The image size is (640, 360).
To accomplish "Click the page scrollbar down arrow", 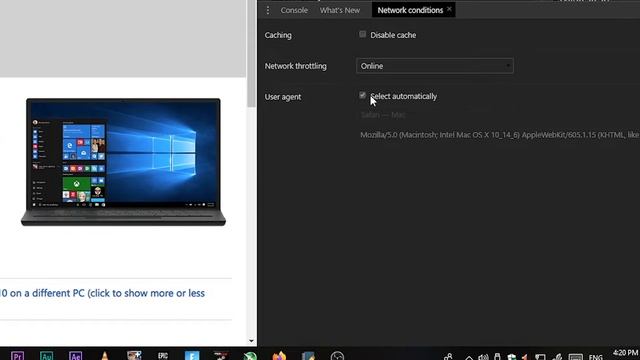I will [251, 341].
